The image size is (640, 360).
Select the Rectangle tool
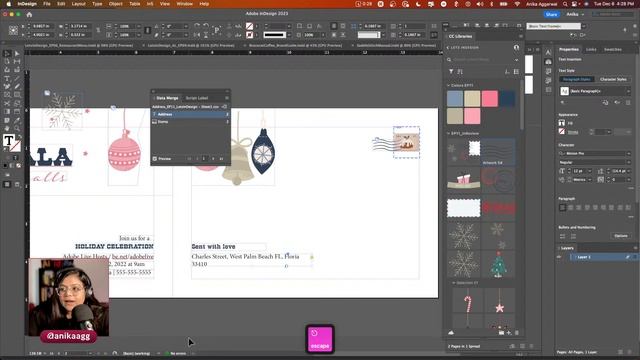(17, 95)
